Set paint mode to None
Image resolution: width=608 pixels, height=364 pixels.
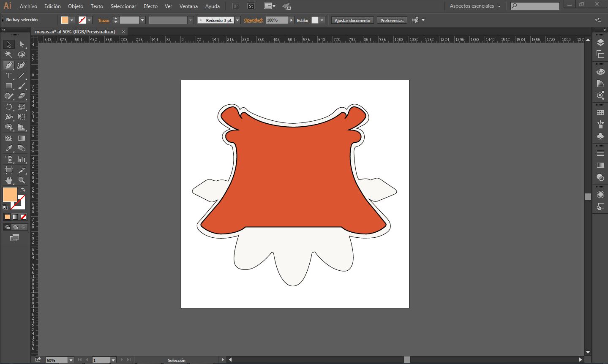coord(24,217)
